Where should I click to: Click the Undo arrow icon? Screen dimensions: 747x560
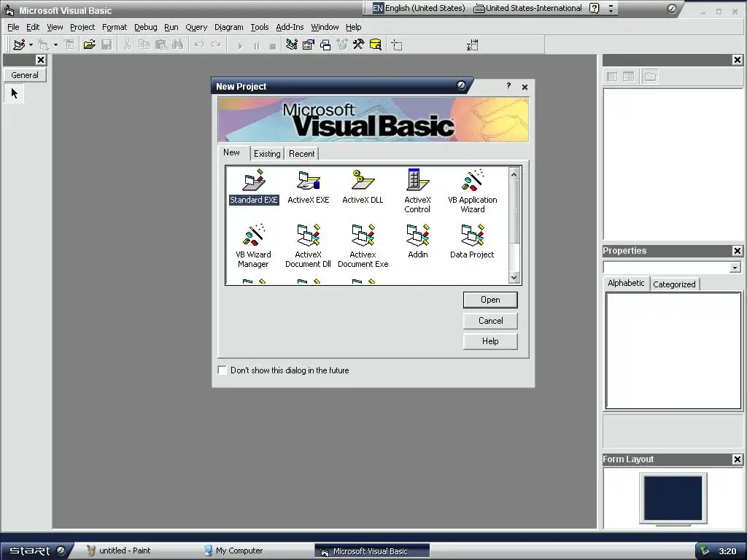click(x=199, y=44)
